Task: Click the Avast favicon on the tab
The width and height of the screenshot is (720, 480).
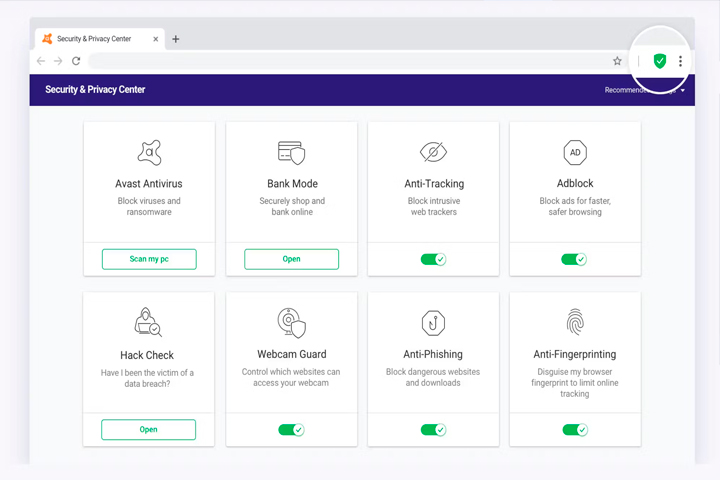Action: [47, 39]
